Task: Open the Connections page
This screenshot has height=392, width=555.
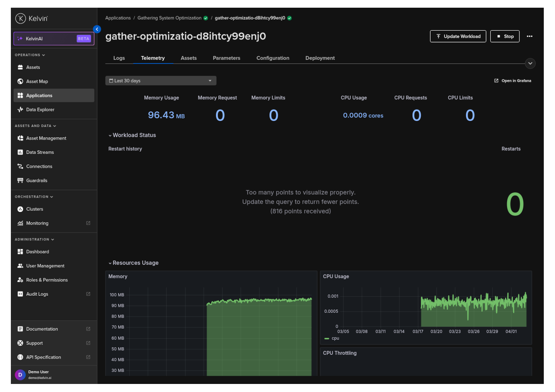Action: point(39,166)
